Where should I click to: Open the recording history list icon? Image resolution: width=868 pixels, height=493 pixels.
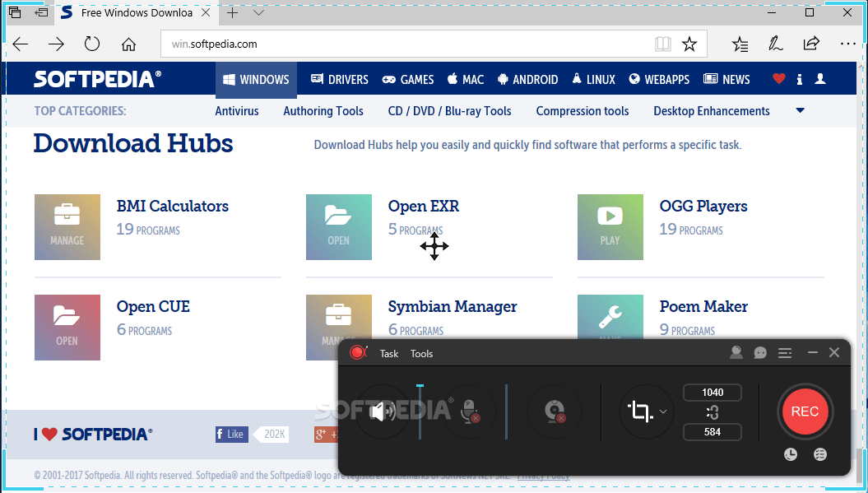pyautogui.click(x=819, y=453)
